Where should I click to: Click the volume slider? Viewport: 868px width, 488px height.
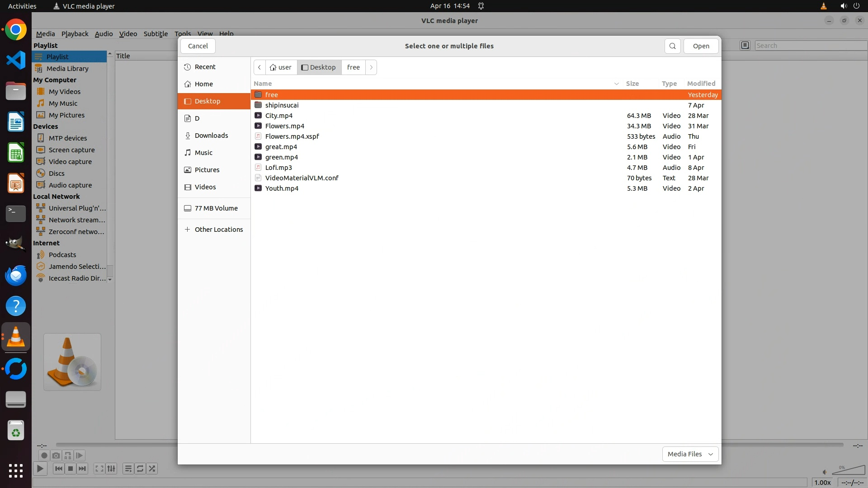click(848, 471)
